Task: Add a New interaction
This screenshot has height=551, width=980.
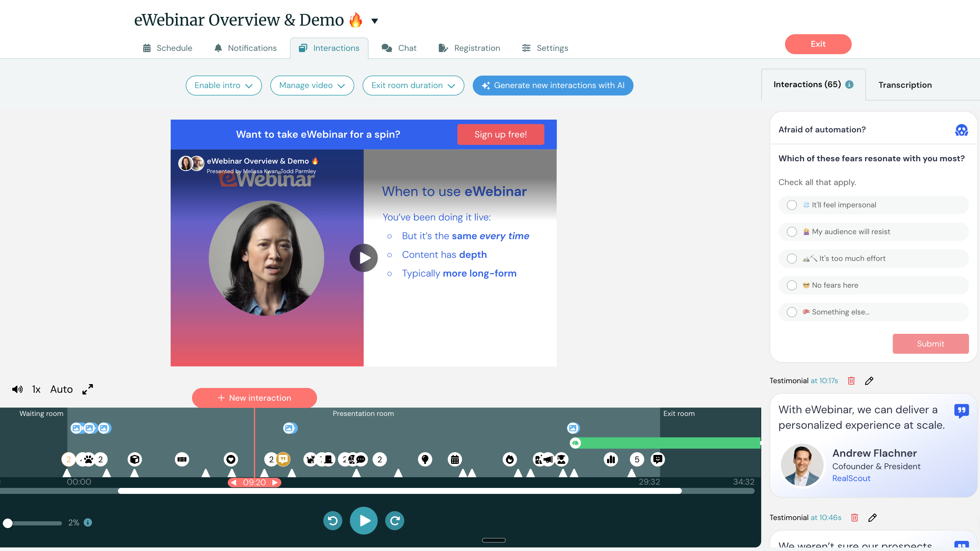Action: pos(254,398)
